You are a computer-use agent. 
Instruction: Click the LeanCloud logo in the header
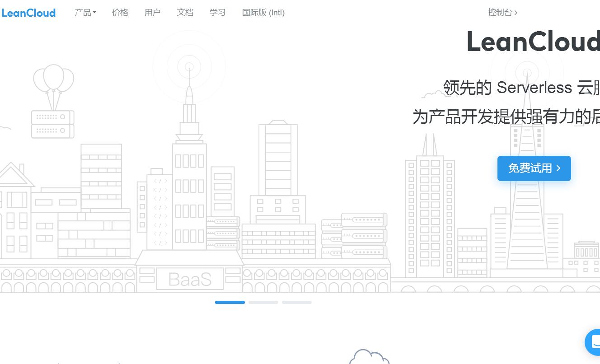(x=28, y=13)
